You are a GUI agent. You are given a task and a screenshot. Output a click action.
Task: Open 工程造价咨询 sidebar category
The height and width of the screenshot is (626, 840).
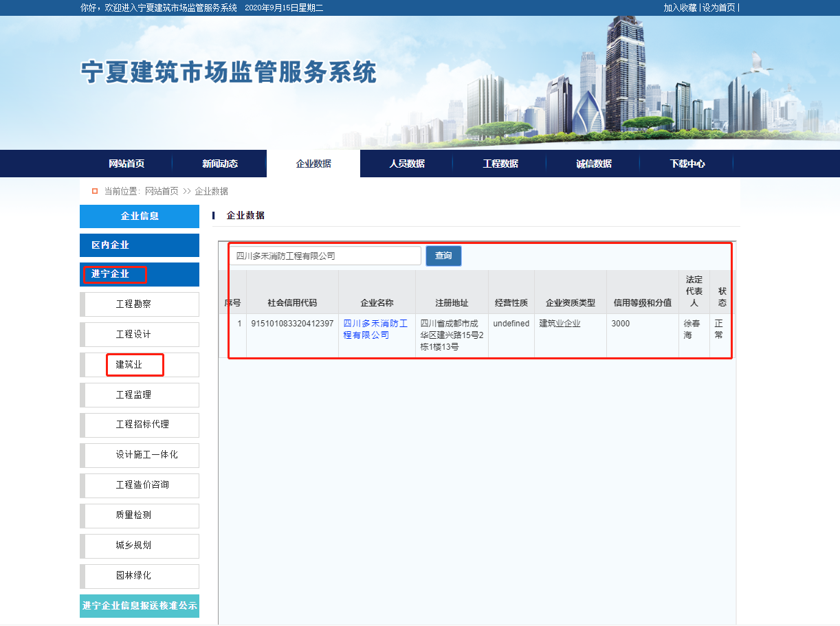[142, 485]
